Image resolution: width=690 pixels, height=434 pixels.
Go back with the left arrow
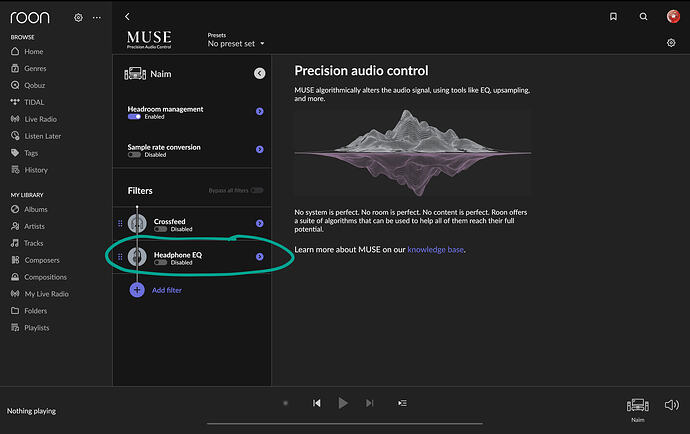click(x=127, y=17)
